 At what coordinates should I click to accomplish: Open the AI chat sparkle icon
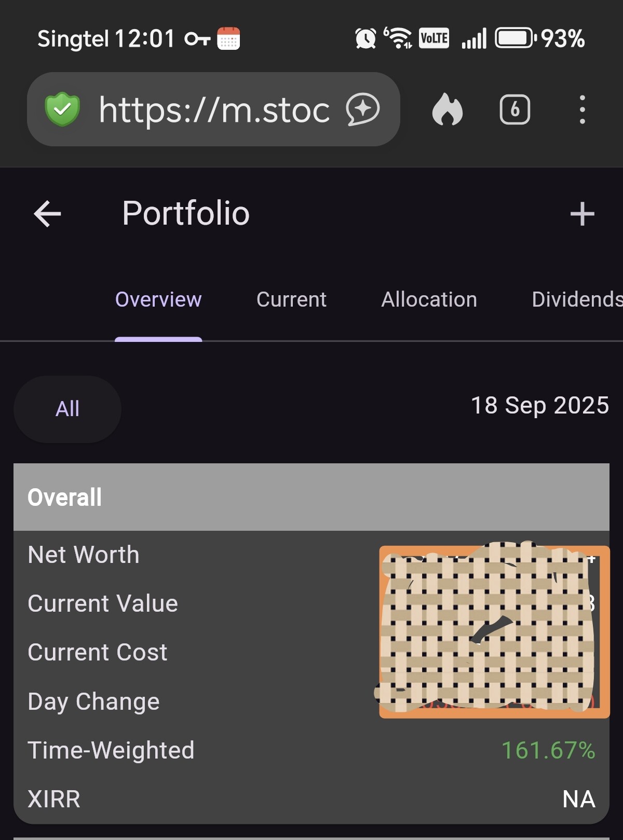363,109
